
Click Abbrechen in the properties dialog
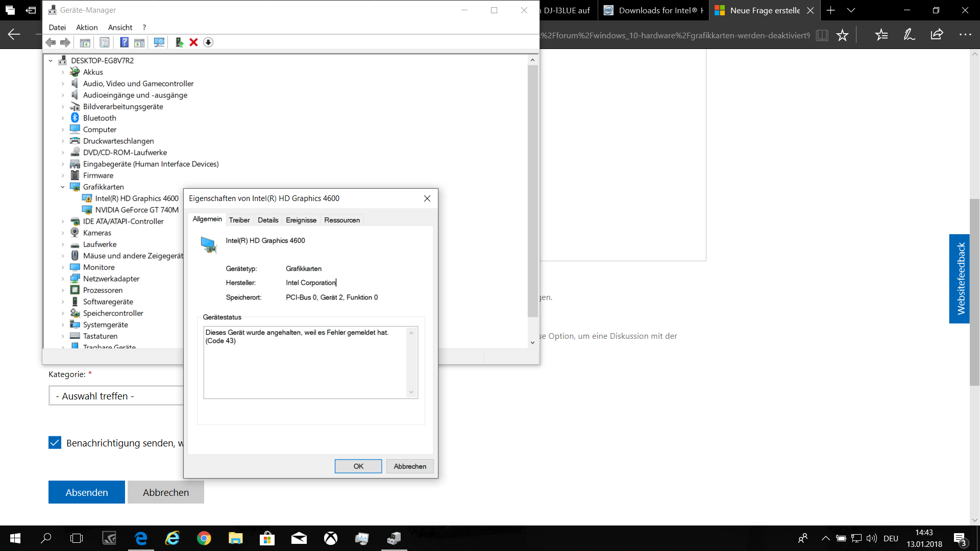(x=410, y=466)
